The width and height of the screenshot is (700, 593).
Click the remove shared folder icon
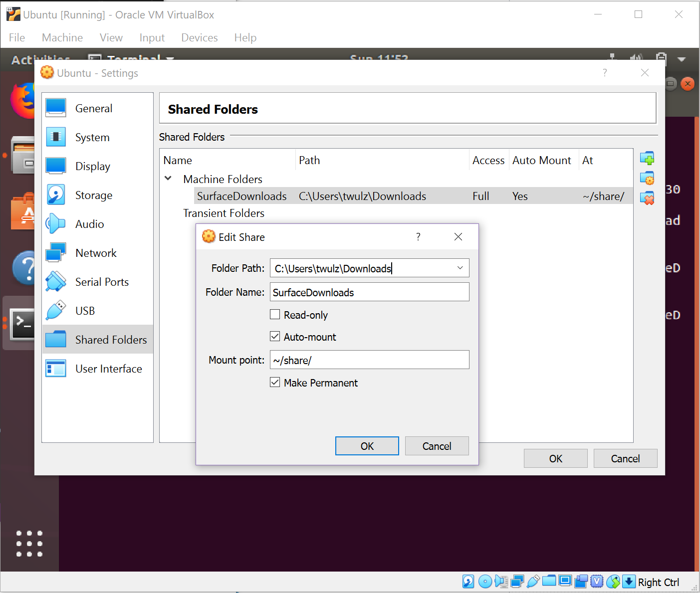coord(647,198)
